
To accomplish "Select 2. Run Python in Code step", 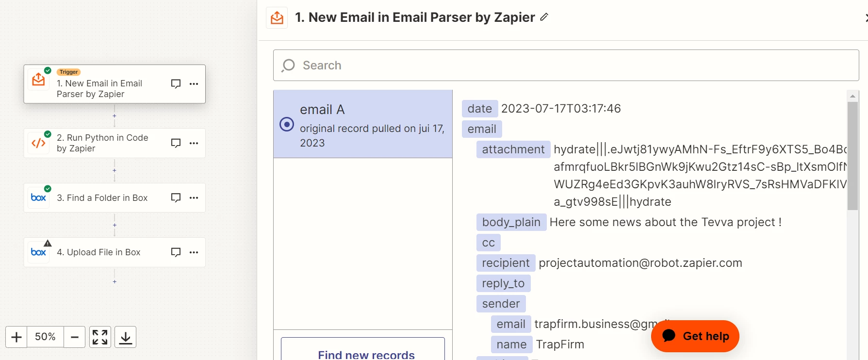I will pyautogui.click(x=115, y=143).
